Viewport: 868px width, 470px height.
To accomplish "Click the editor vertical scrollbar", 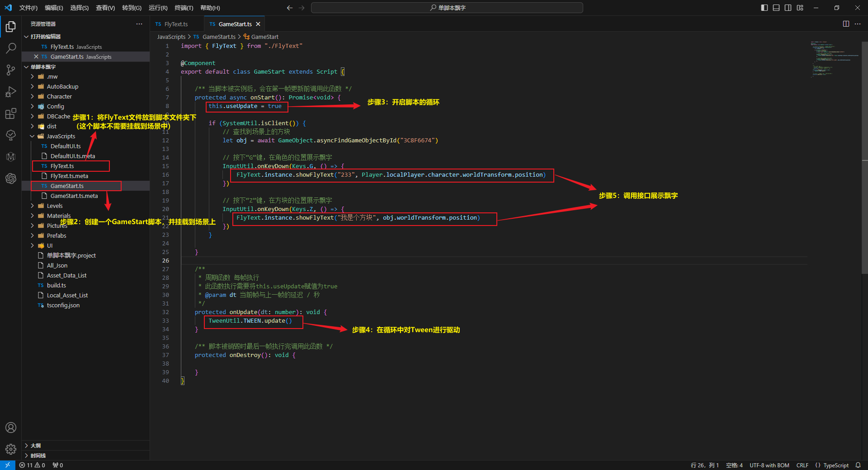I will (865, 158).
